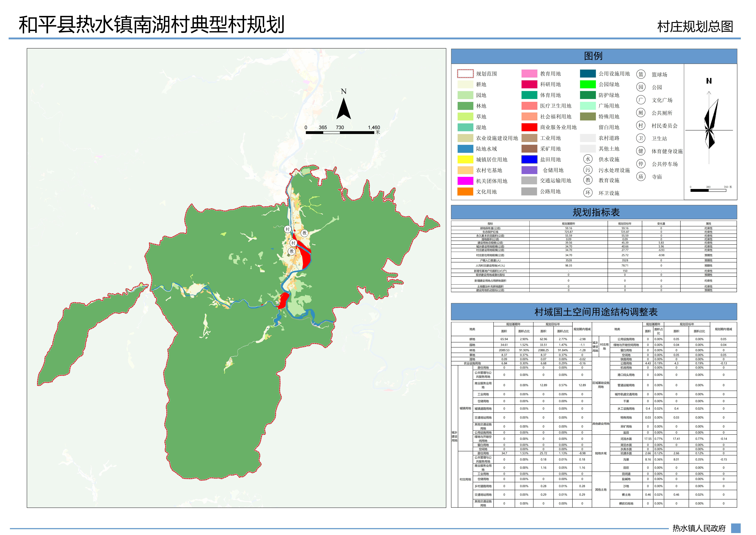Select the 文化广场 circle symbol (广) in legend

click(641, 100)
